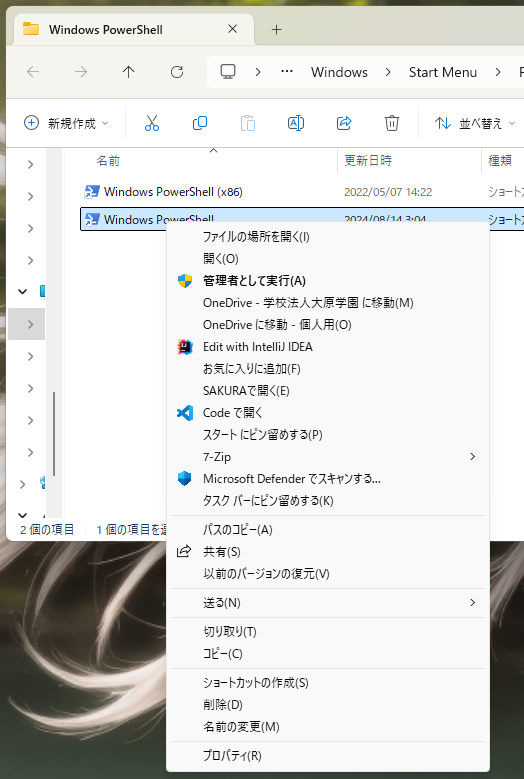Viewport: 524px width, 779px height.
Task: Sort by 種類 column header
Action: pyautogui.click(x=500, y=160)
